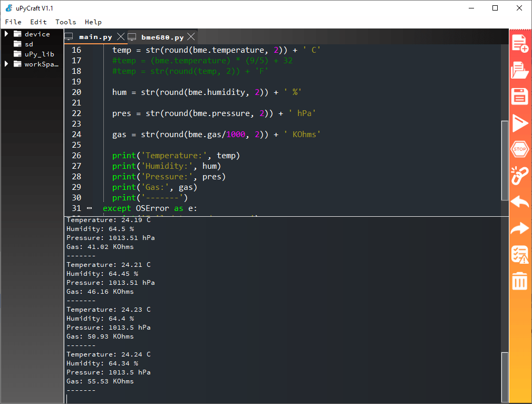Click the New File icon in right toolbar
The image size is (532, 404).
(520, 43)
